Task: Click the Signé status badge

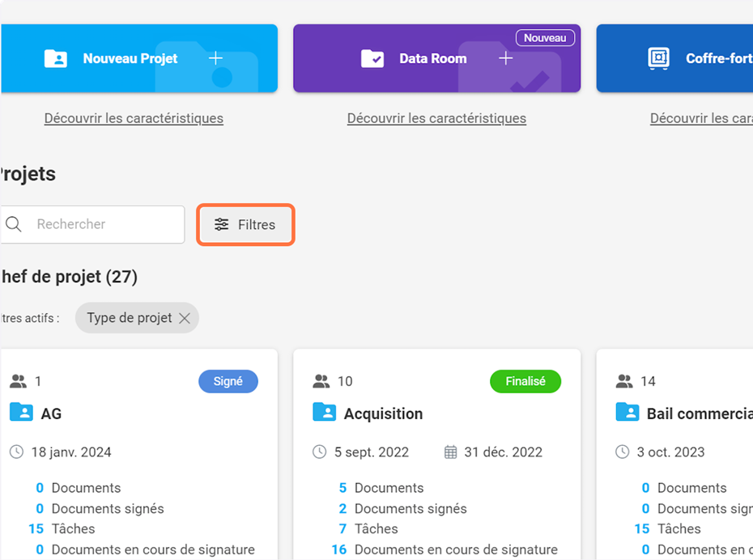Action: click(x=228, y=381)
